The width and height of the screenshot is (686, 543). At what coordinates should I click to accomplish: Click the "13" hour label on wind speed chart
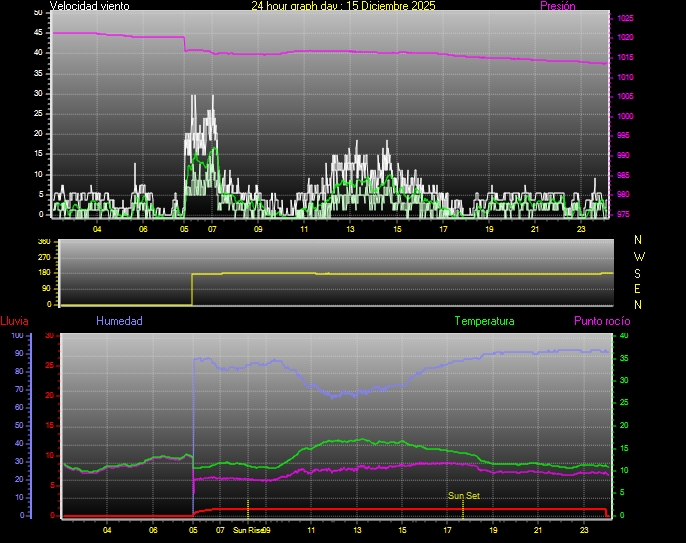tap(350, 230)
